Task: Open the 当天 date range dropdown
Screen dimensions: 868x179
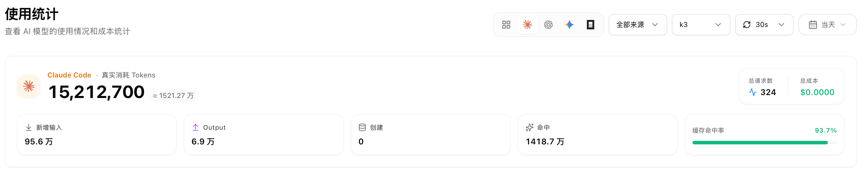Action: [x=828, y=25]
